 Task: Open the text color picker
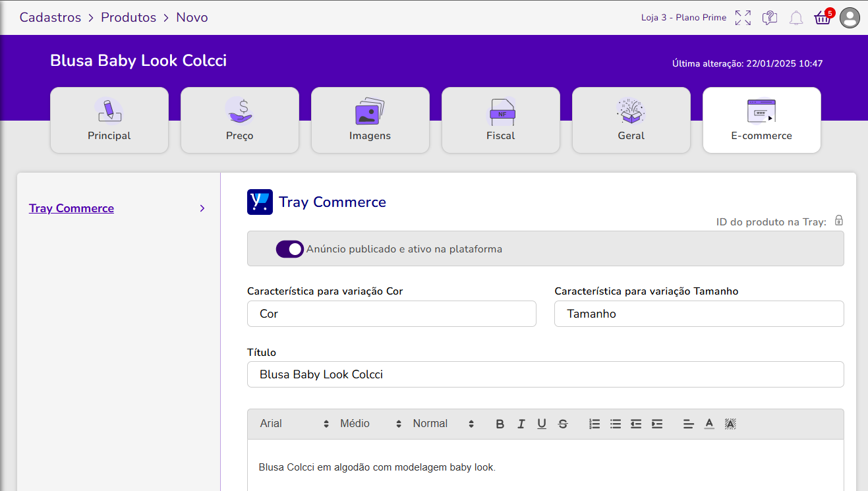[709, 424]
